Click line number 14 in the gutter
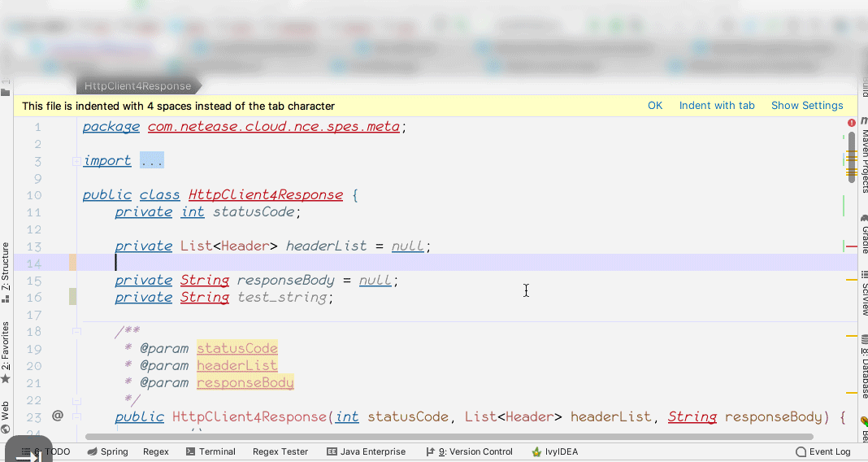 (34, 264)
